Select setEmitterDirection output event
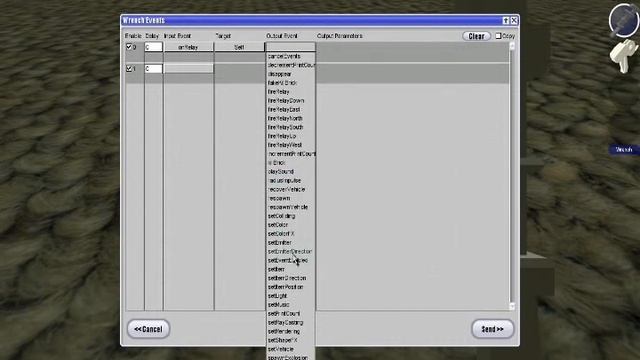The image size is (640, 360). pos(290,251)
